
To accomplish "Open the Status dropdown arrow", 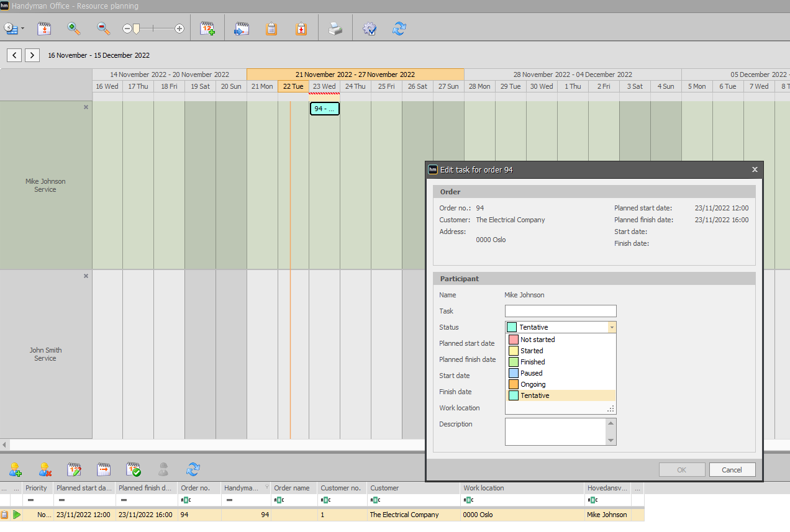I will [612, 327].
